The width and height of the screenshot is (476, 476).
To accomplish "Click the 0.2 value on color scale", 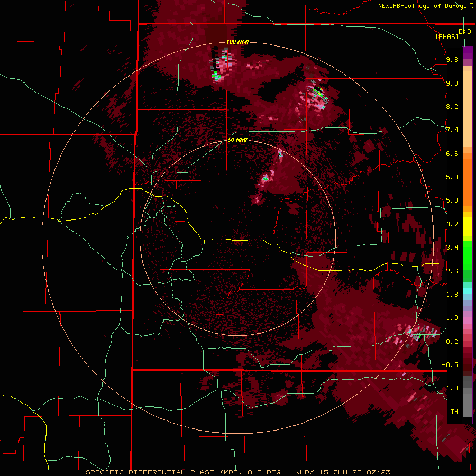I will 452,342.
